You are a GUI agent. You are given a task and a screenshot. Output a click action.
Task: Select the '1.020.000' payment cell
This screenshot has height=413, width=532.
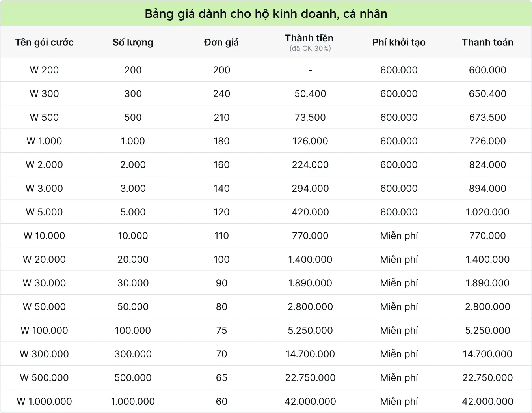[487, 212]
